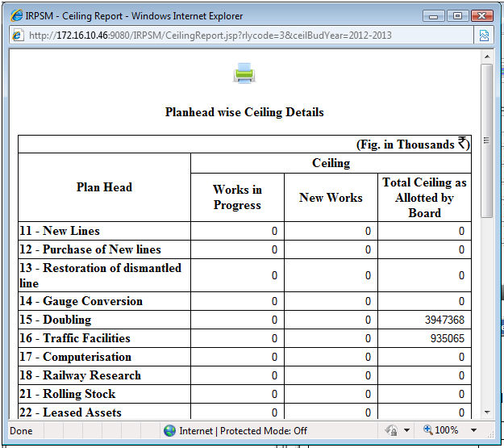504x448 pixels.
Task: Click the page icon beside the URL
Action: [17, 36]
